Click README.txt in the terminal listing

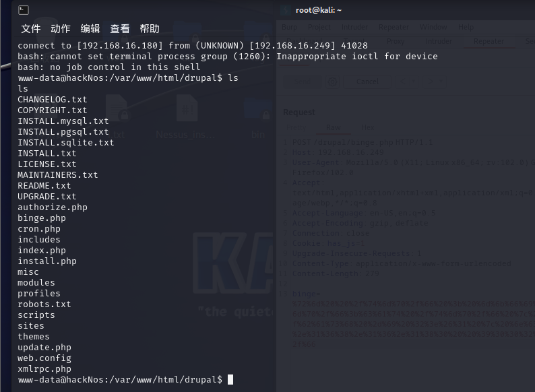click(x=44, y=186)
